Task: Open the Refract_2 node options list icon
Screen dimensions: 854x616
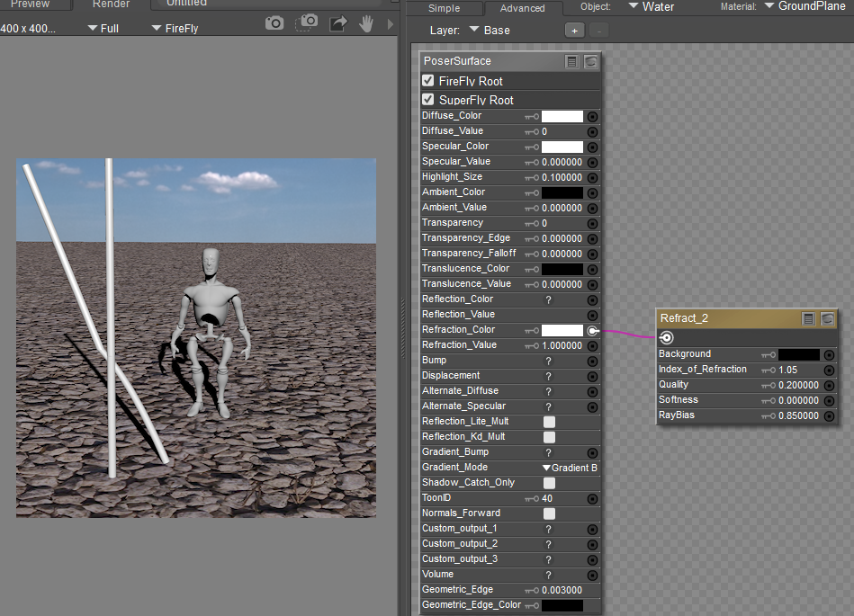Action: coord(808,318)
